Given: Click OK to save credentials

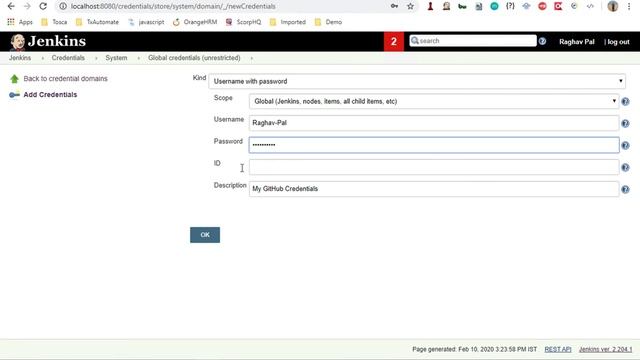Looking at the screenshot, I should coord(205,235).
